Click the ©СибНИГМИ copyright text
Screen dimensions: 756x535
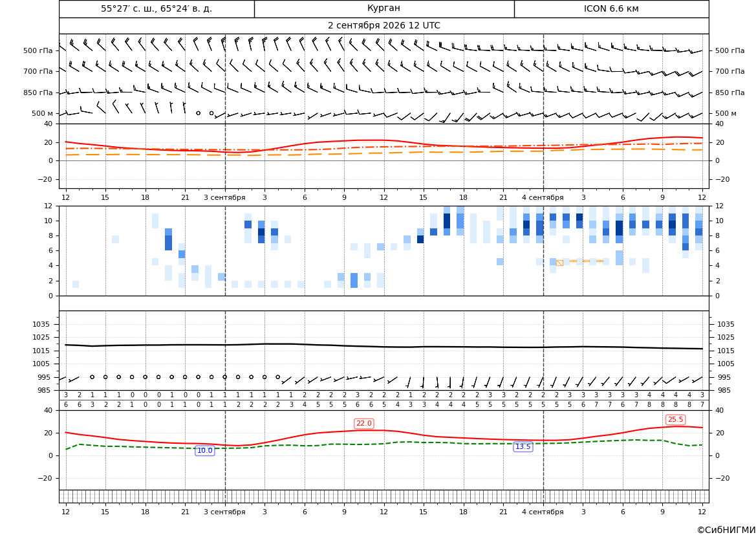(x=726, y=530)
